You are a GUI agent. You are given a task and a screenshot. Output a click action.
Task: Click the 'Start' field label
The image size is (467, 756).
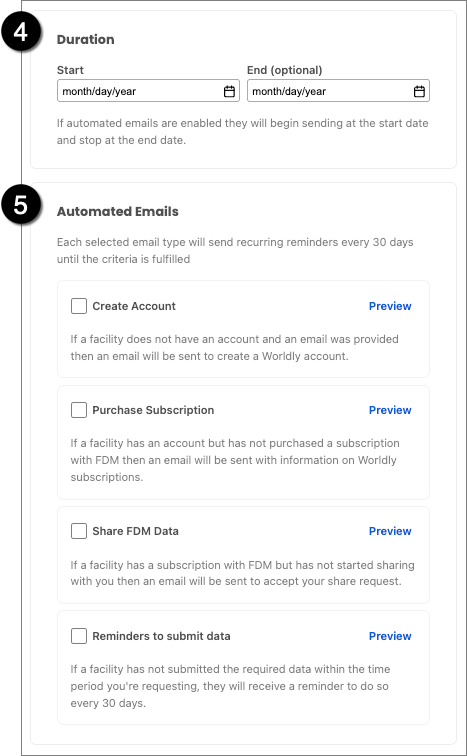tap(70, 70)
